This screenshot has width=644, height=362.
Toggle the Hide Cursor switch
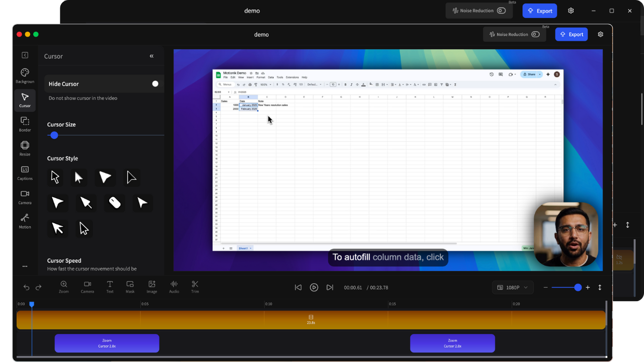click(155, 83)
